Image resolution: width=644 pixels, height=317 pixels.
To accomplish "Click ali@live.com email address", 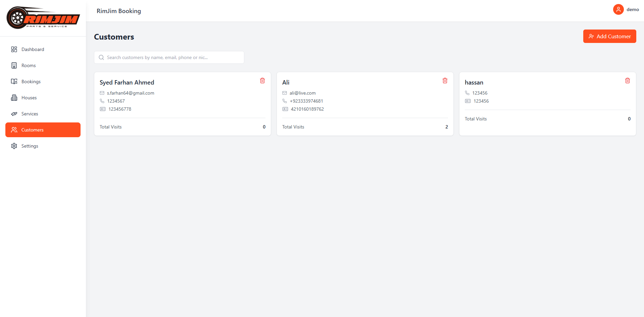I will (302, 93).
